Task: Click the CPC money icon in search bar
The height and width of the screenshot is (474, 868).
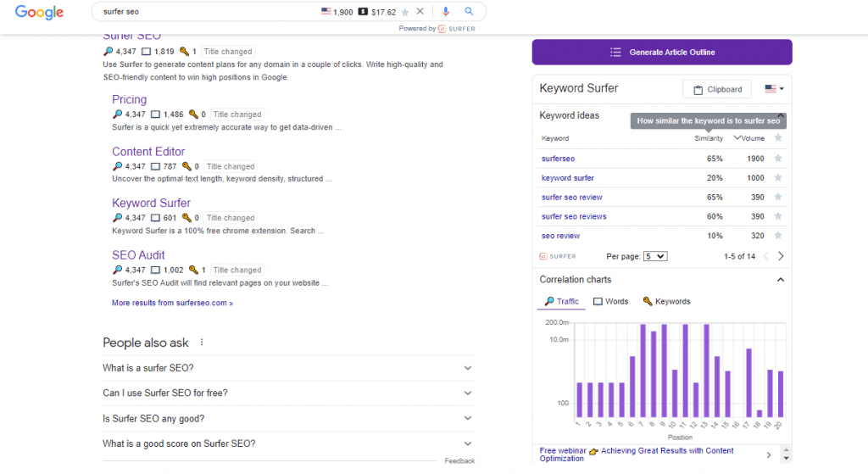Action: [363, 12]
